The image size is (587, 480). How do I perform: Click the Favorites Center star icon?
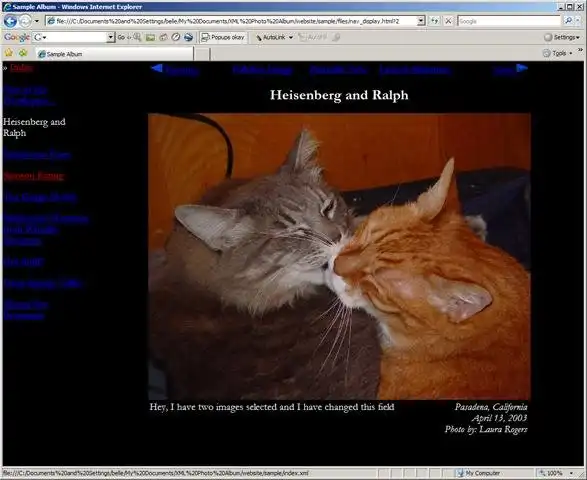pyautogui.click(x=9, y=53)
